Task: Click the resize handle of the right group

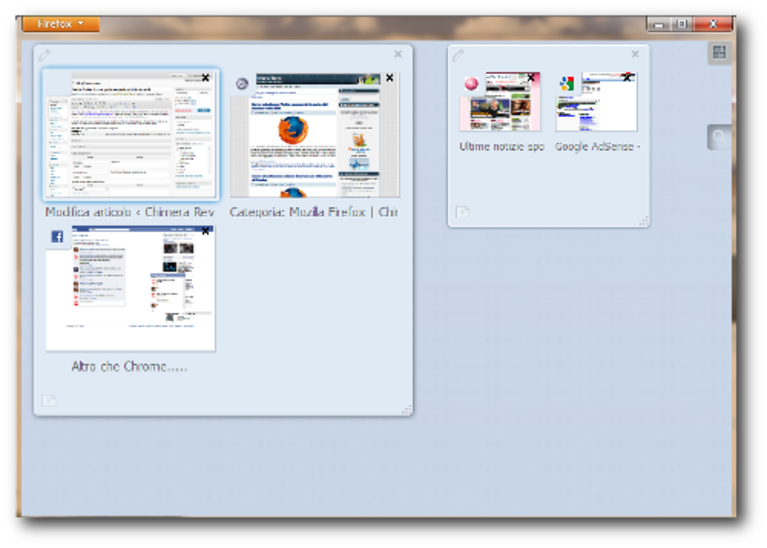Action: click(644, 222)
